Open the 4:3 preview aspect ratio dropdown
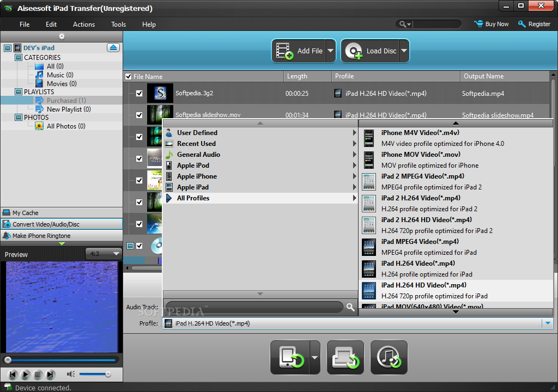This screenshot has width=558, height=392. click(104, 254)
